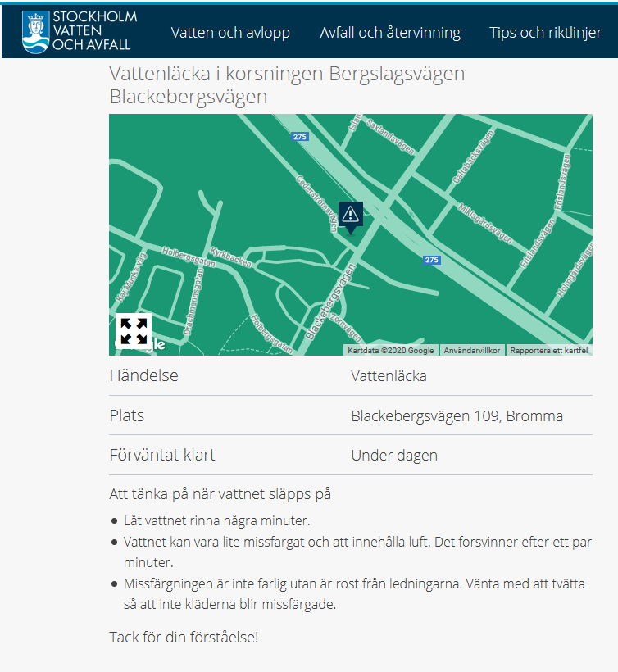
Task: Click the upper 275 road badge on map
Action: click(300, 137)
